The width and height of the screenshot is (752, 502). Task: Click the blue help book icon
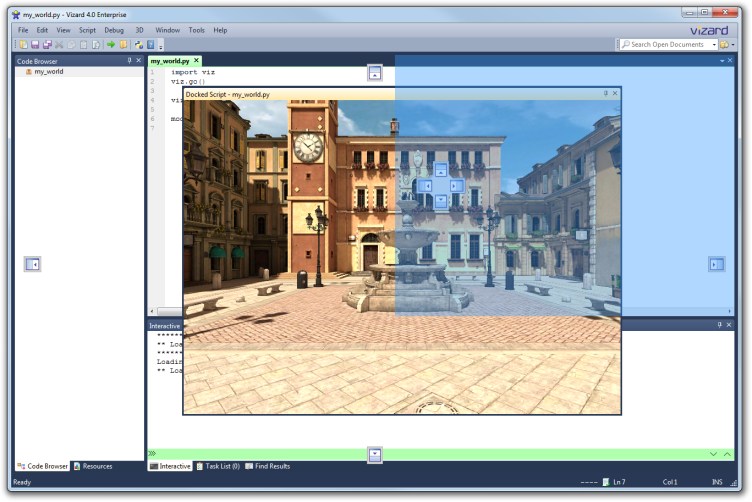point(150,45)
